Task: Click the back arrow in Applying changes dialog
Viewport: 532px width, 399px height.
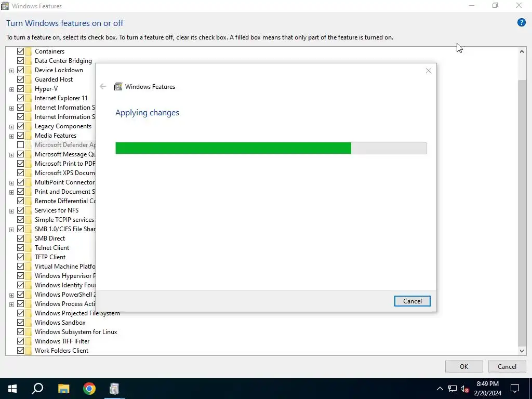Action: pos(103,87)
